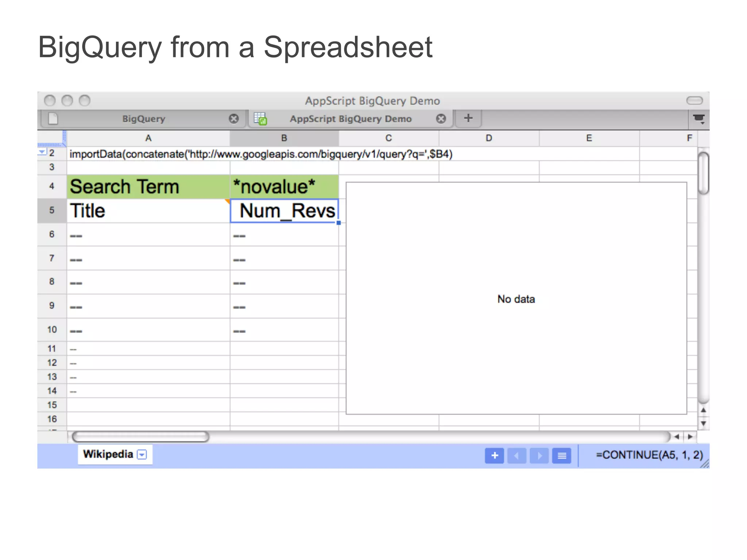Click the select-all corner of the grid
747x560 pixels.
tap(52, 138)
